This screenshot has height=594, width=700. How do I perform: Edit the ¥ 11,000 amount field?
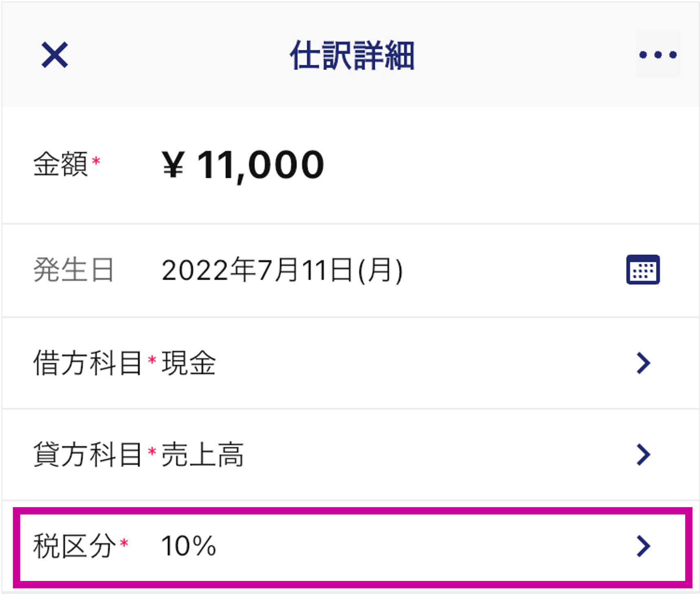tap(243, 165)
